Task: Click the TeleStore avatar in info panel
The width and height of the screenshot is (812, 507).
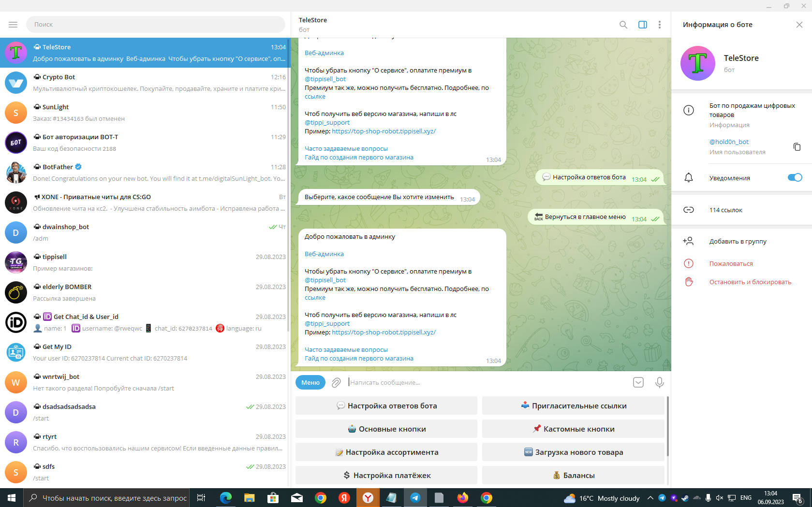Action: pos(698,63)
